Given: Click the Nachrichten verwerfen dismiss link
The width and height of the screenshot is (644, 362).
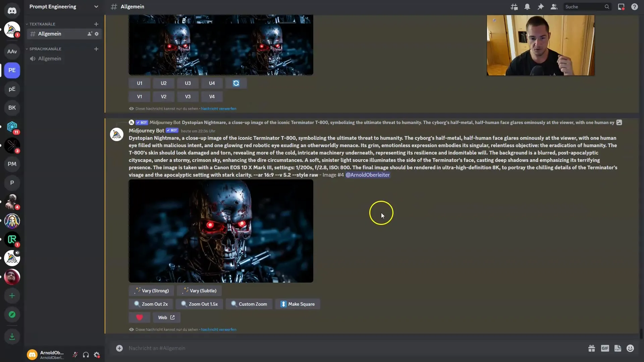Looking at the screenshot, I should pos(218,329).
